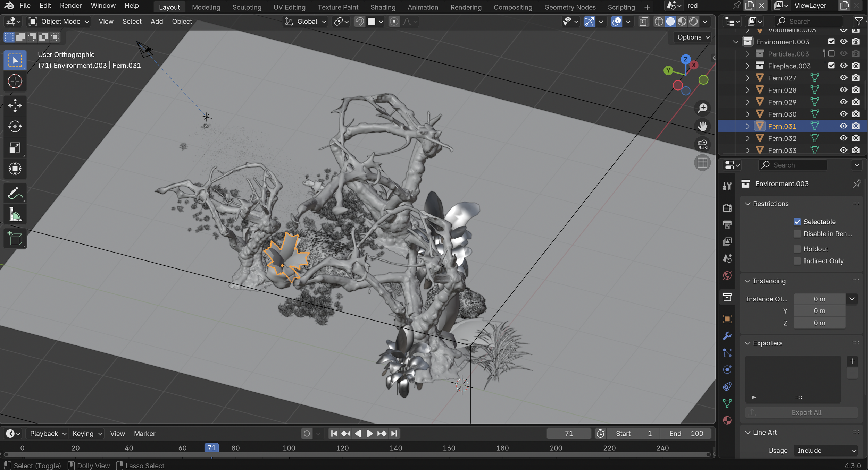
Task: Open the Modifiers properties tab
Action: tap(727, 336)
